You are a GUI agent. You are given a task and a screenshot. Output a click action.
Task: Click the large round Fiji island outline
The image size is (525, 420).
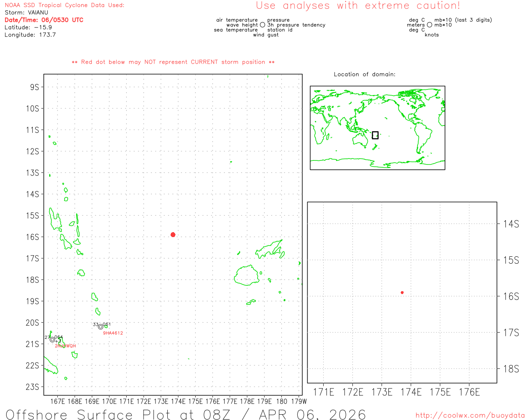pos(247,275)
